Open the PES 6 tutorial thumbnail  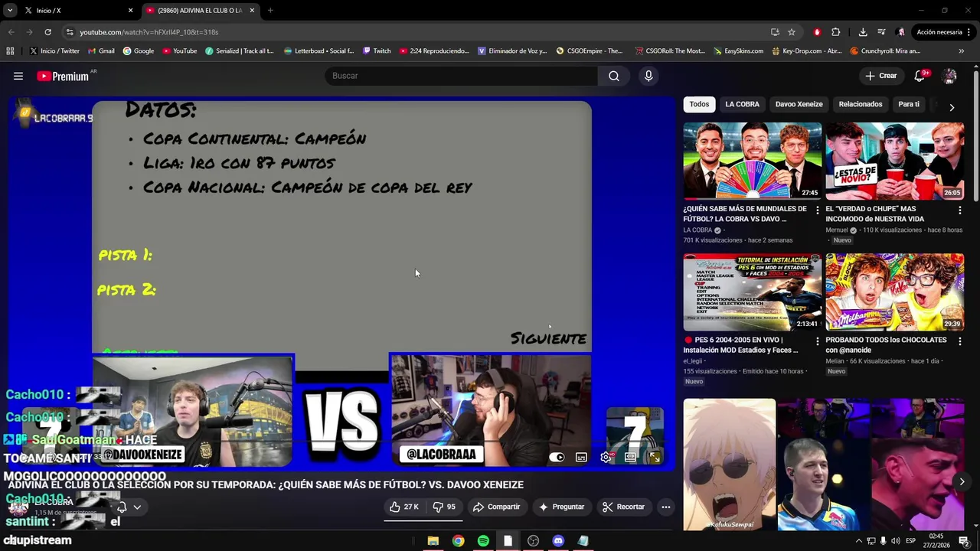(753, 292)
